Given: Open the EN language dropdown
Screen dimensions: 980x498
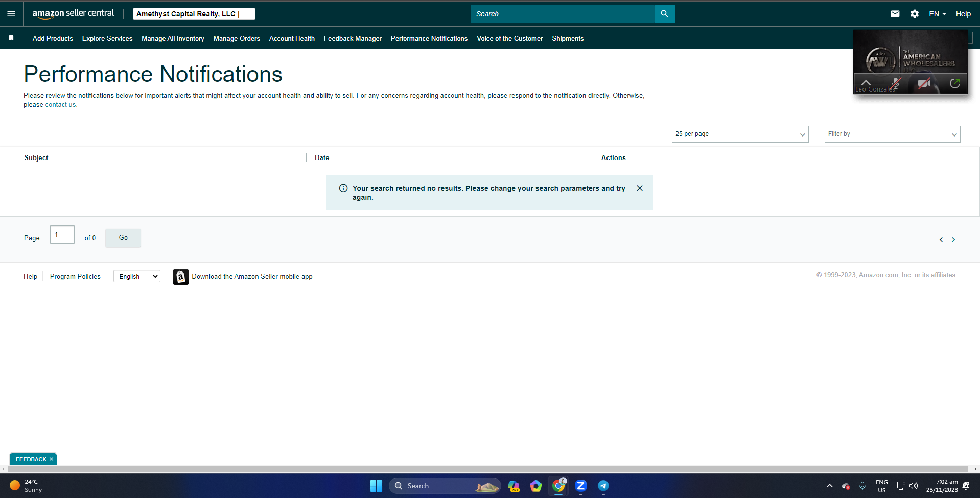Looking at the screenshot, I should point(938,14).
